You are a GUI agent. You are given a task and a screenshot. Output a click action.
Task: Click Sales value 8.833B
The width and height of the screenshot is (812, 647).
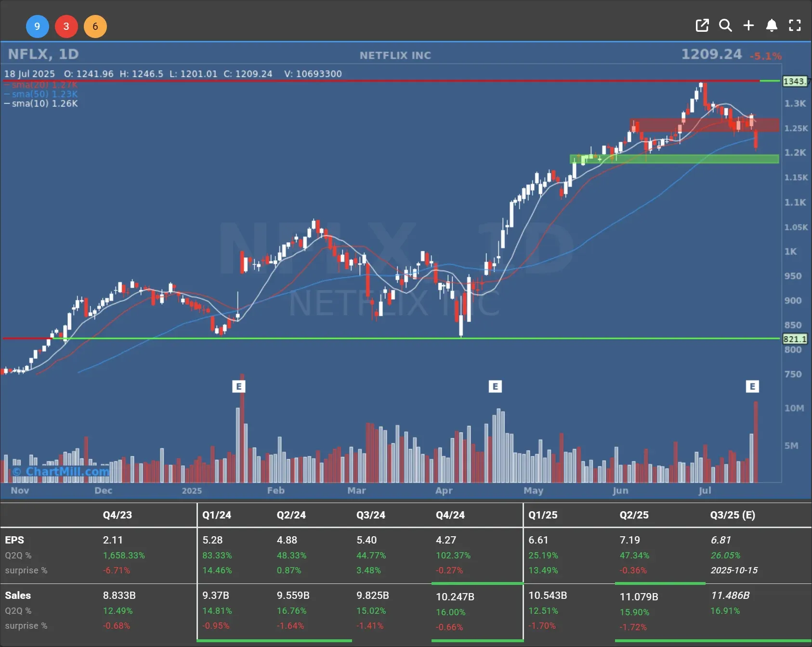pos(119,595)
